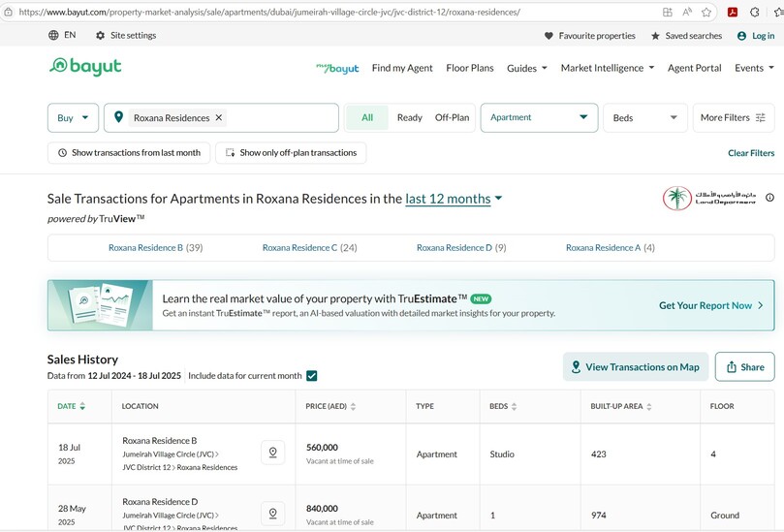Click View Transactions on Map button
The width and height of the screenshot is (784, 532).
click(636, 367)
